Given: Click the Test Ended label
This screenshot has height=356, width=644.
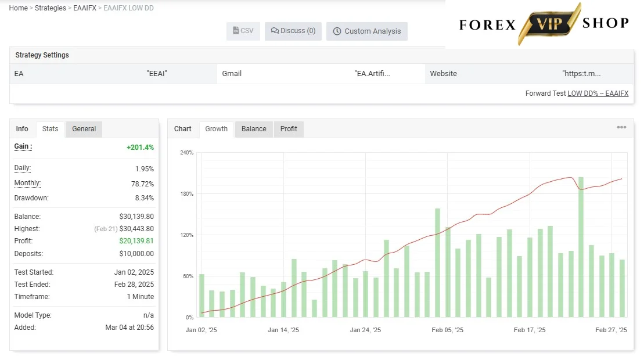Looking at the screenshot, I should (x=32, y=285).
